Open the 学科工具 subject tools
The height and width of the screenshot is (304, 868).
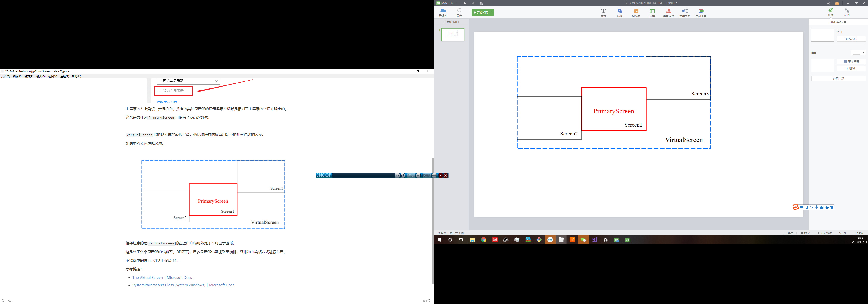701,13
